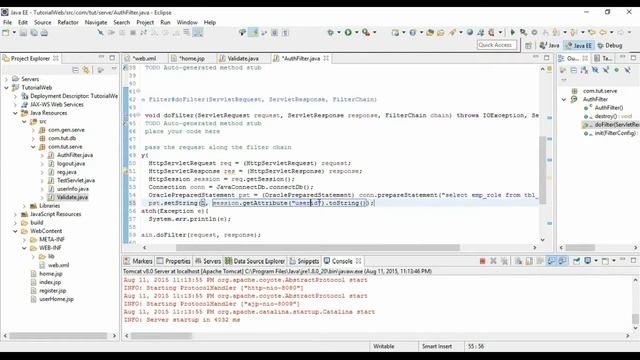The height and width of the screenshot is (360, 640).
Task: Select the Java EE perspective button
Action: (x=579, y=45)
